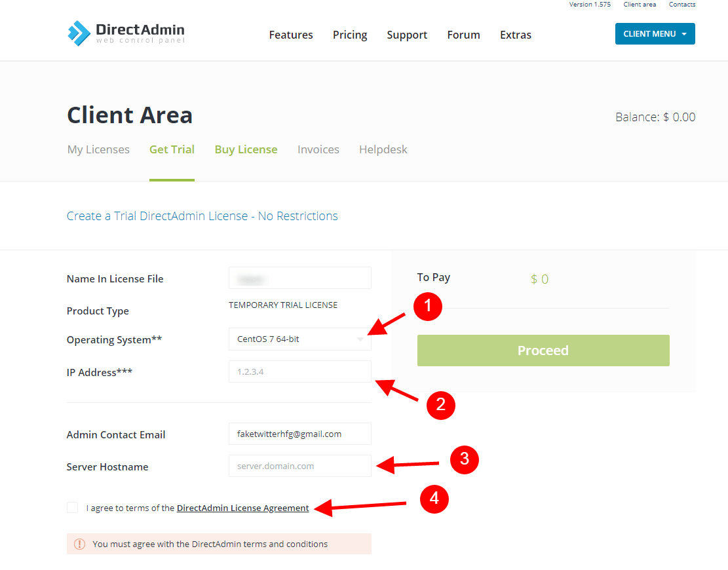The width and height of the screenshot is (728, 570).
Task: Click the Admin Contact Email label
Action: click(116, 435)
